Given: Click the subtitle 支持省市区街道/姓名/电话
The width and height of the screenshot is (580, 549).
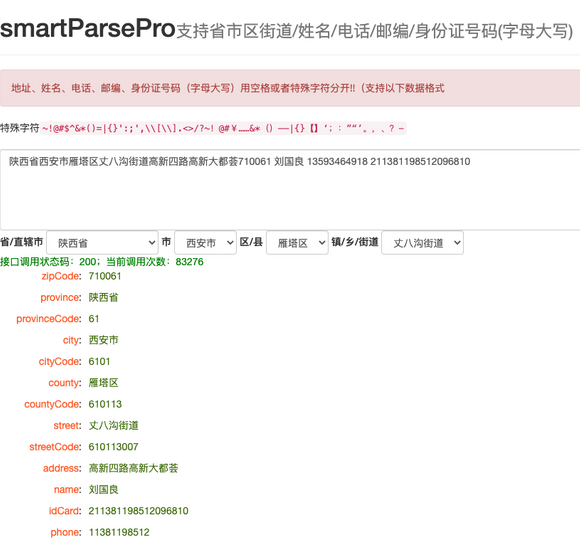Looking at the screenshot, I should click(x=375, y=31).
